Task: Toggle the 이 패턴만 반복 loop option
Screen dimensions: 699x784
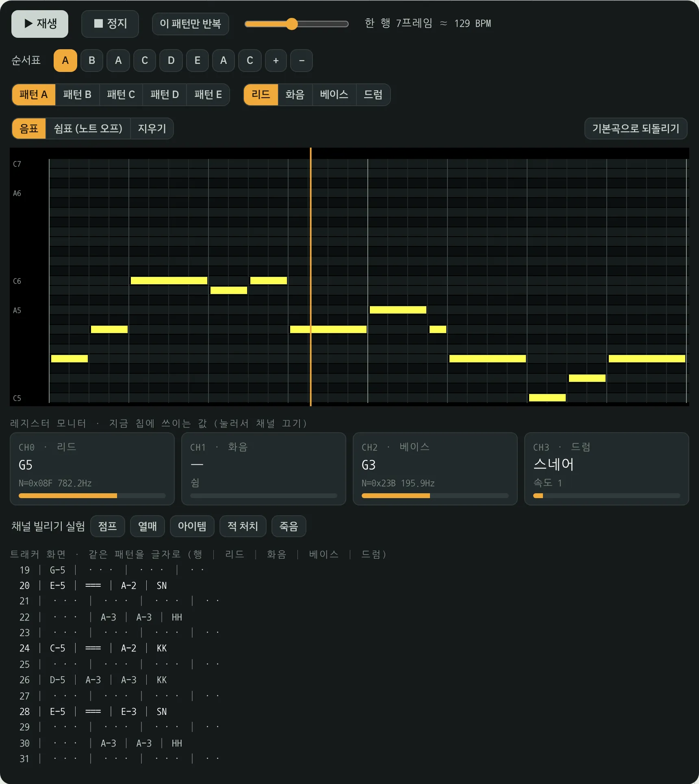Action: [190, 24]
